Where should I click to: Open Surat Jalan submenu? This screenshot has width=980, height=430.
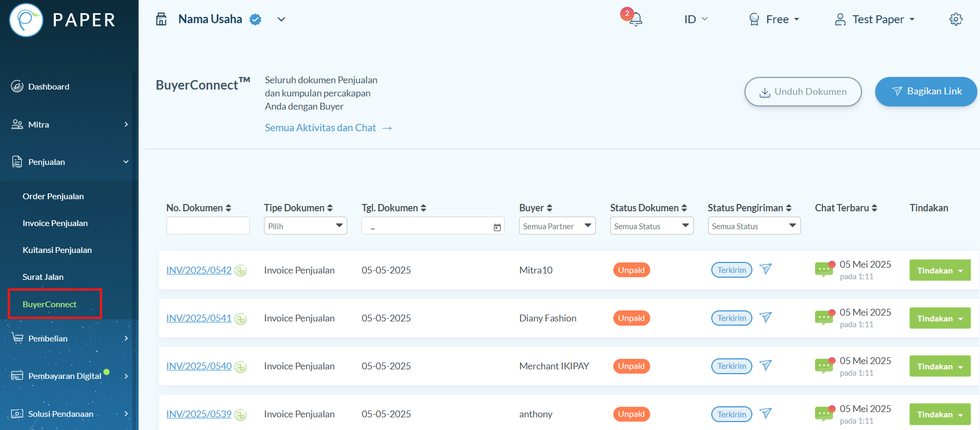coord(43,277)
